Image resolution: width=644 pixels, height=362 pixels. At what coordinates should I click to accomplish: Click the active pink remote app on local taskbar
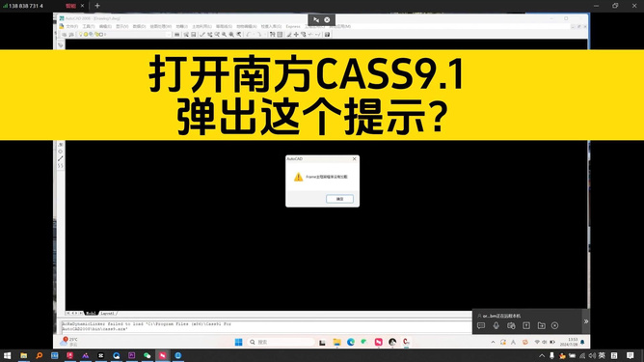(x=163, y=355)
